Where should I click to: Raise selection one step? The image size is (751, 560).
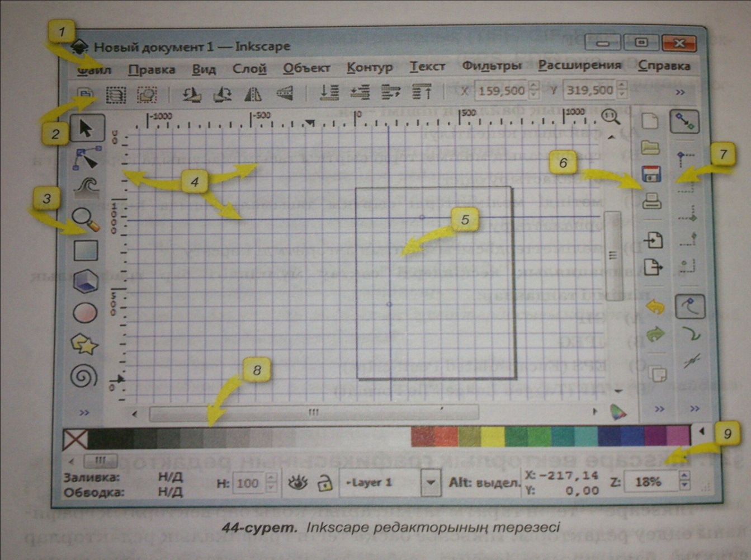click(391, 91)
